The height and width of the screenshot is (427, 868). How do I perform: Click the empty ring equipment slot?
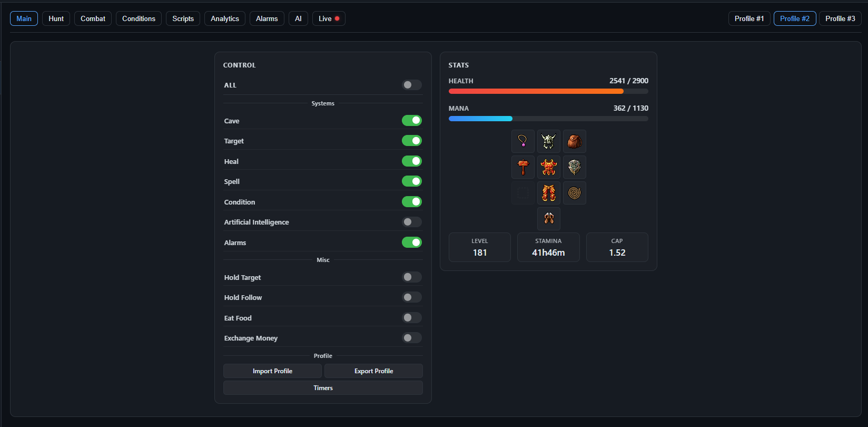point(523,193)
